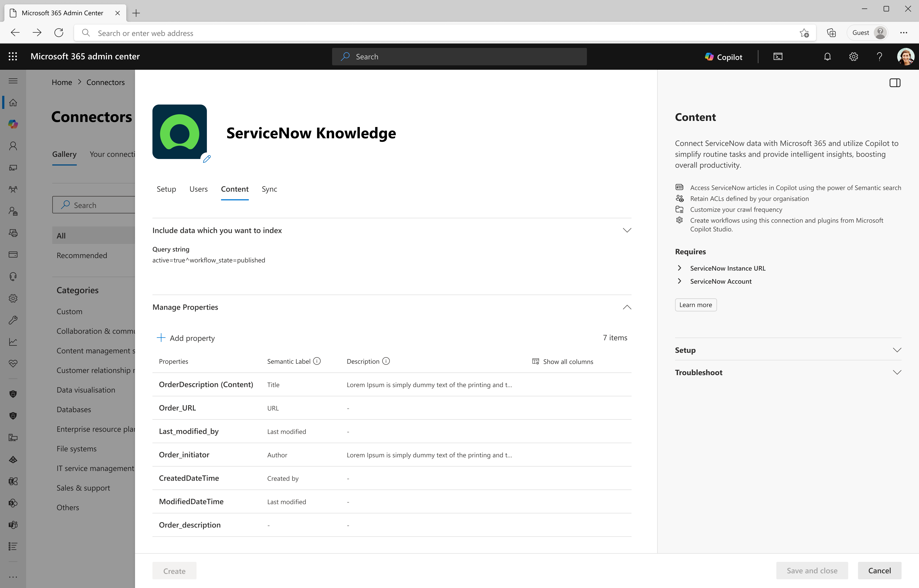Add a new property with Add property

point(186,338)
